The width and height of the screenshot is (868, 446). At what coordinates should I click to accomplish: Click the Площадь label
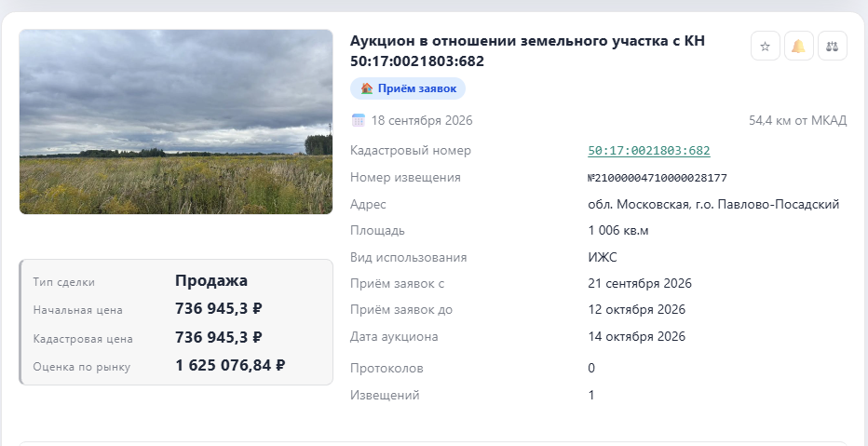point(377,231)
